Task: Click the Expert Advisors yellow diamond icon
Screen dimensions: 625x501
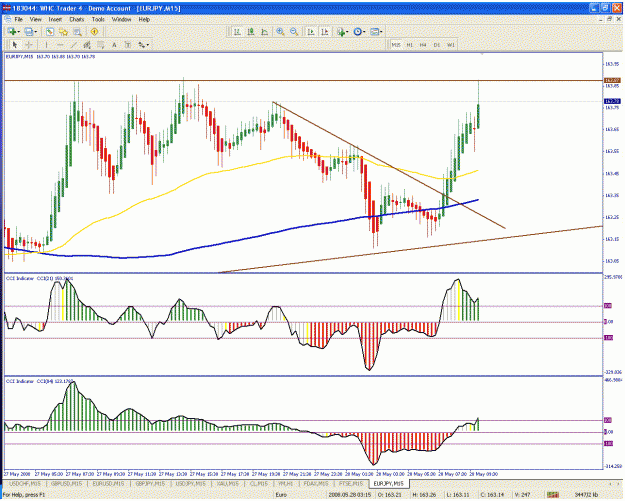Action: (x=94, y=32)
